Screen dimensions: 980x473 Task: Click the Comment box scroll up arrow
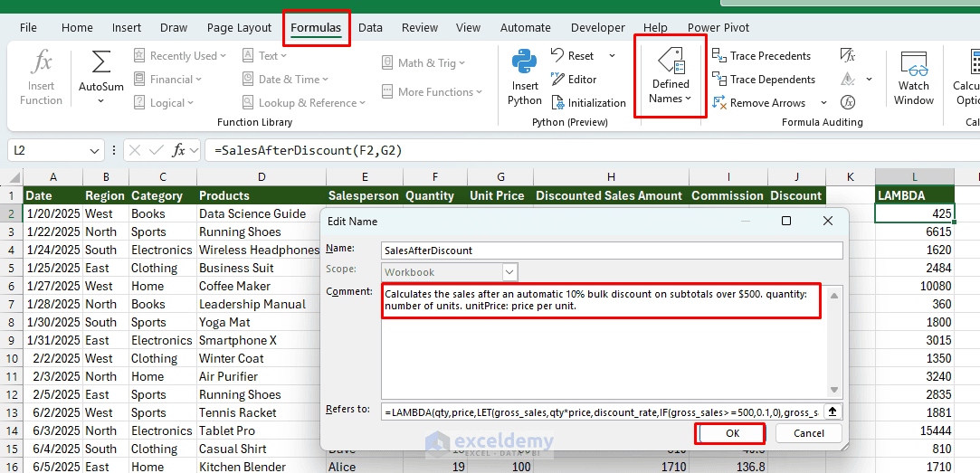(x=834, y=294)
